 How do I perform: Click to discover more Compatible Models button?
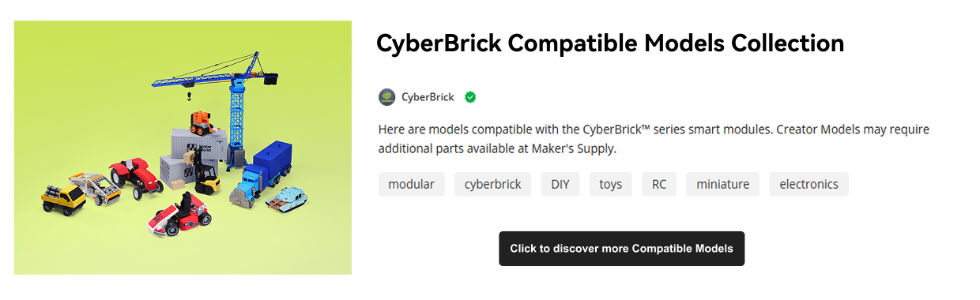pyautogui.click(x=622, y=249)
